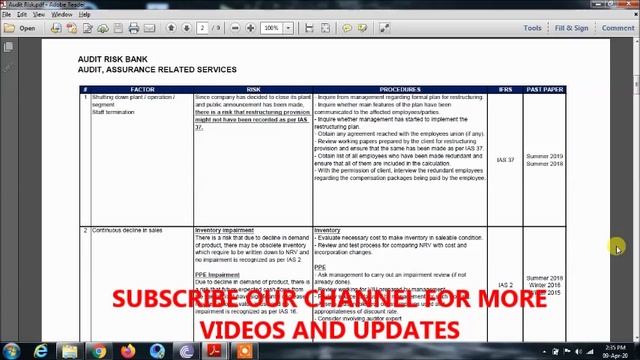Screen dimensions: 640x360
Task: Click the attachments paperclip sidebar icon
Action: 8,67
